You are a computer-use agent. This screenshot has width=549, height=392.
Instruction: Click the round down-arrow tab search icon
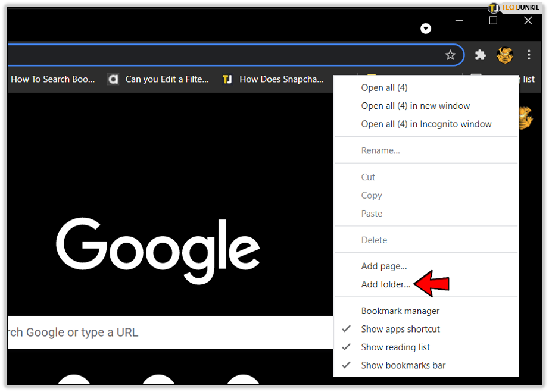425,29
